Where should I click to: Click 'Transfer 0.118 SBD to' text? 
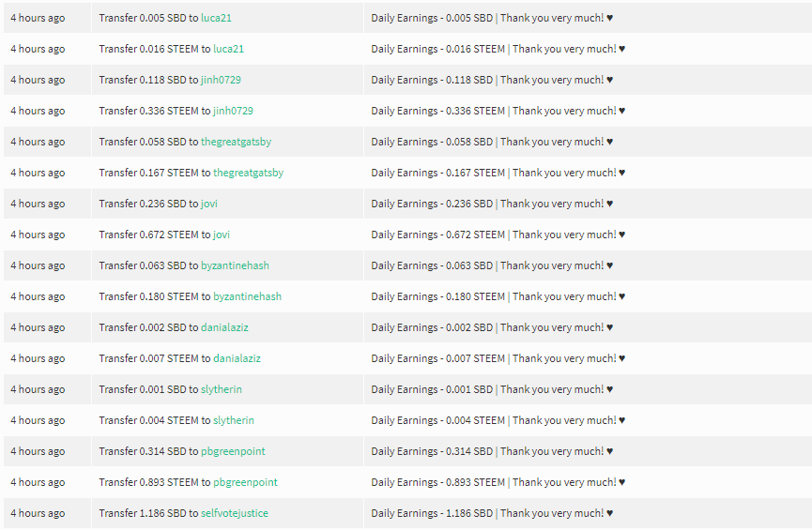point(148,80)
